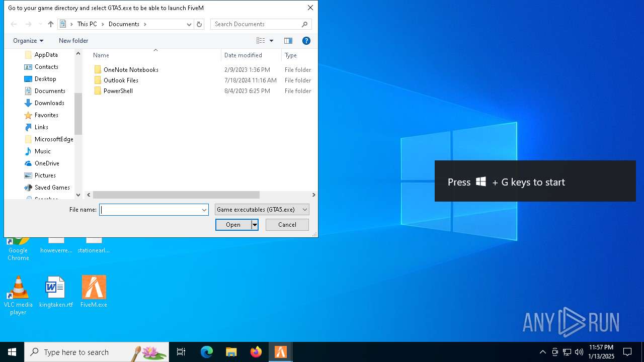Open Music in the navigation pane
Screen dimensions: 644x362
point(42,151)
